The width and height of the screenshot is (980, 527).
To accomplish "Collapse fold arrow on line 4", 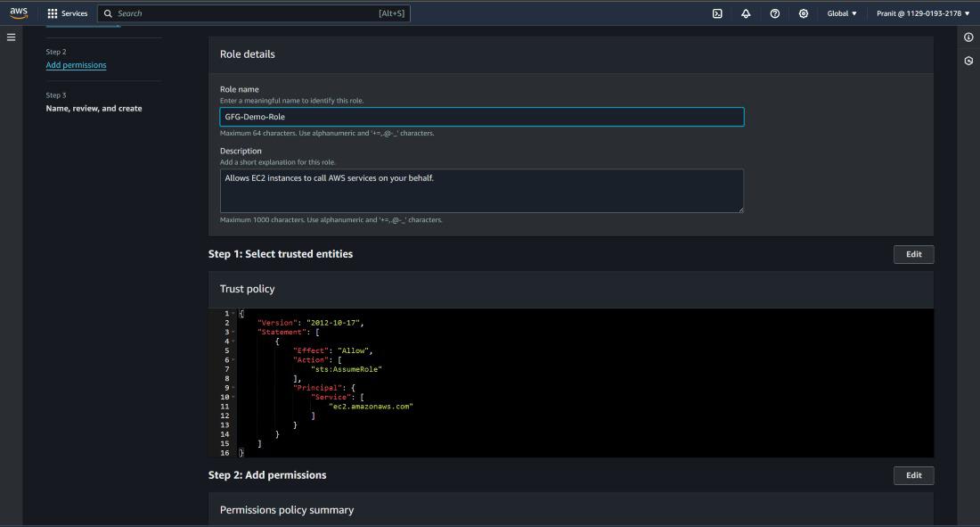I will pos(233,342).
